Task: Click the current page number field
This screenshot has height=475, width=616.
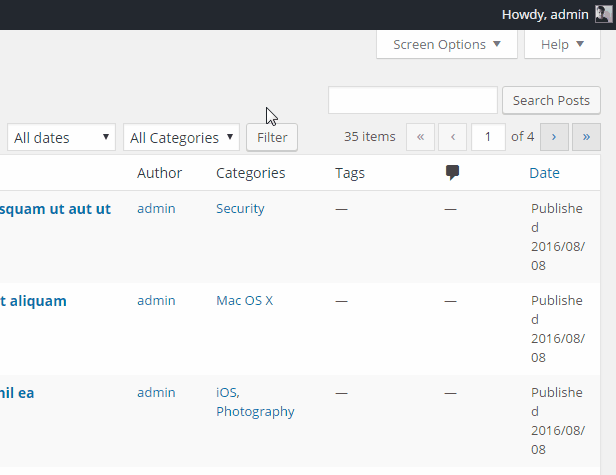Action: coord(488,137)
